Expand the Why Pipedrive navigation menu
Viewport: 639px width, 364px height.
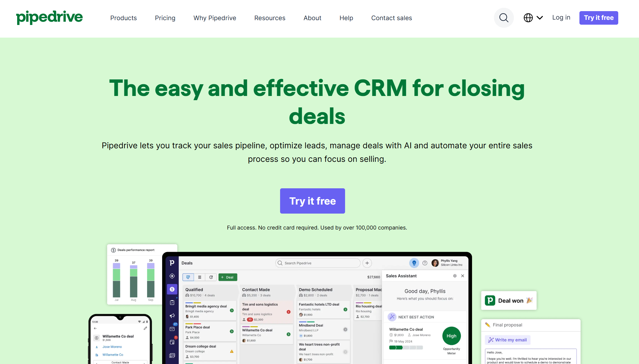pos(215,17)
